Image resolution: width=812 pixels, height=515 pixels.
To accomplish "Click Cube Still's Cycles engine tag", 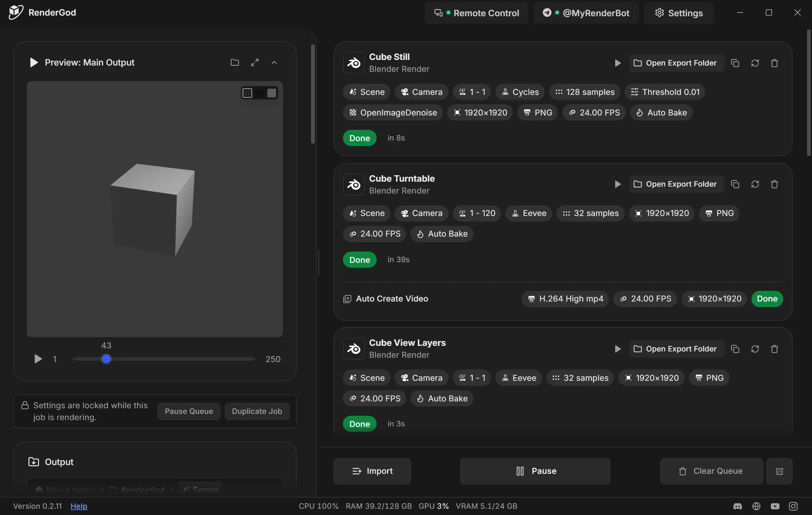I will [x=520, y=92].
